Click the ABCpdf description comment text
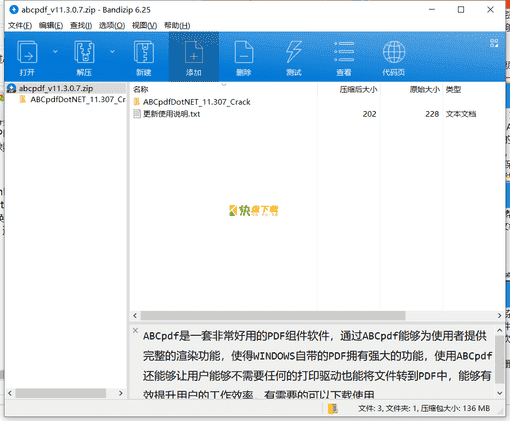 (x=317, y=365)
